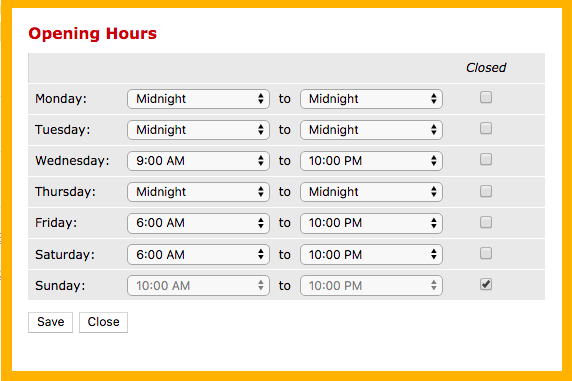Enable closed for Friday
This screenshot has height=381, width=572.
(x=486, y=222)
